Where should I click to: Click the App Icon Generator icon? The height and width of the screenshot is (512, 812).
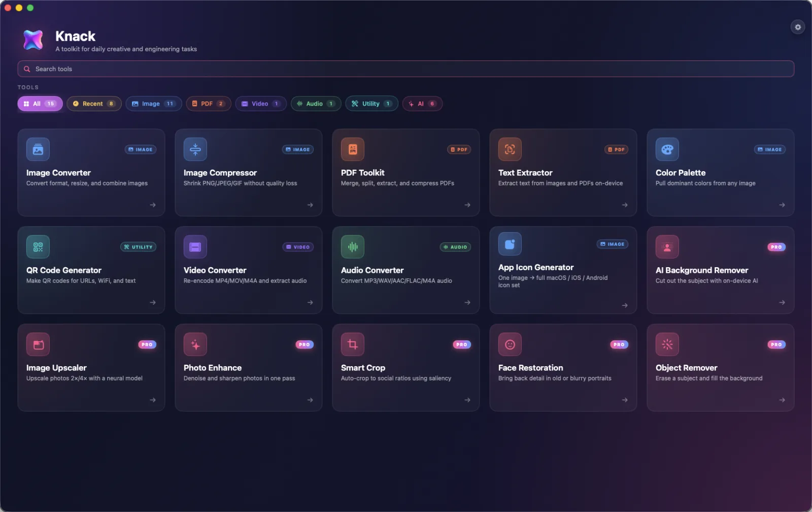pos(510,244)
